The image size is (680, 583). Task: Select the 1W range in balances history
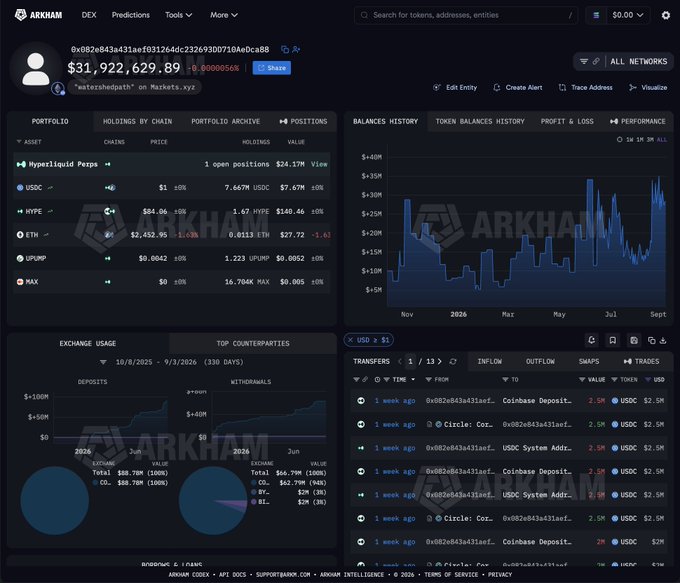[x=630, y=140]
